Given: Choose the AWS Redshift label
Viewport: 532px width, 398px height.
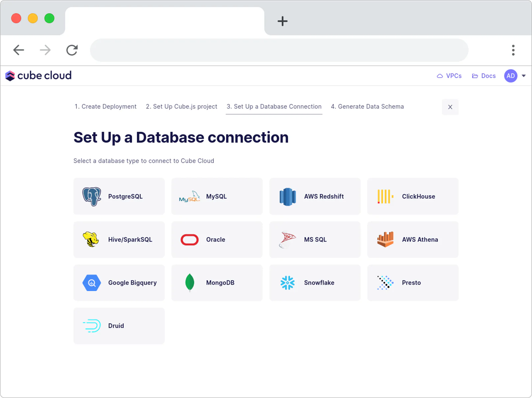Looking at the screenshot, I should click(324, 196).
